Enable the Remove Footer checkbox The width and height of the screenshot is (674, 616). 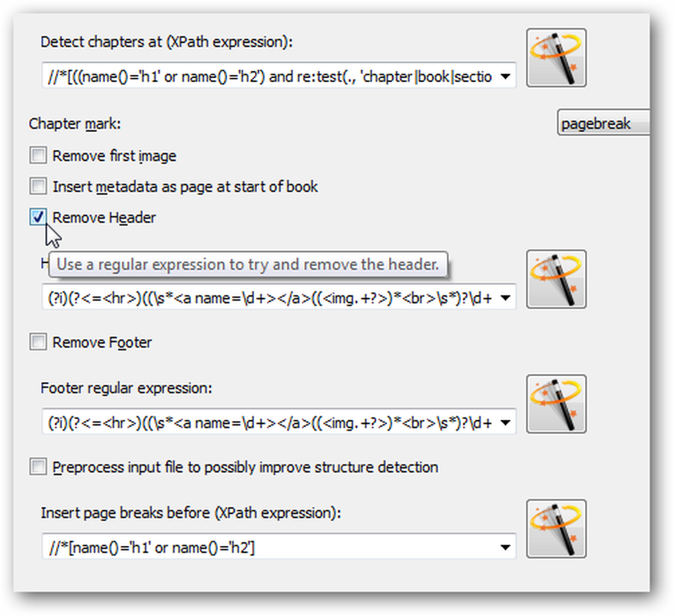(x=38, y=342)
